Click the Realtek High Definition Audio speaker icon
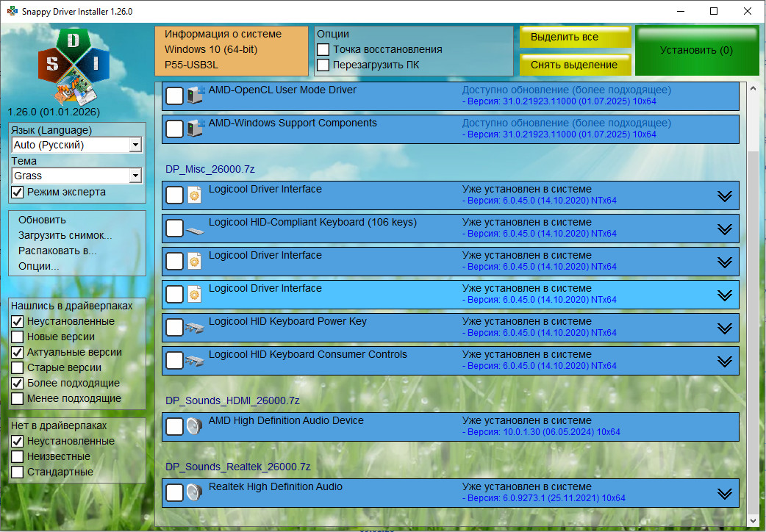Image resolution: width=766 pixels, height=532 pixels. coord(195,493)
